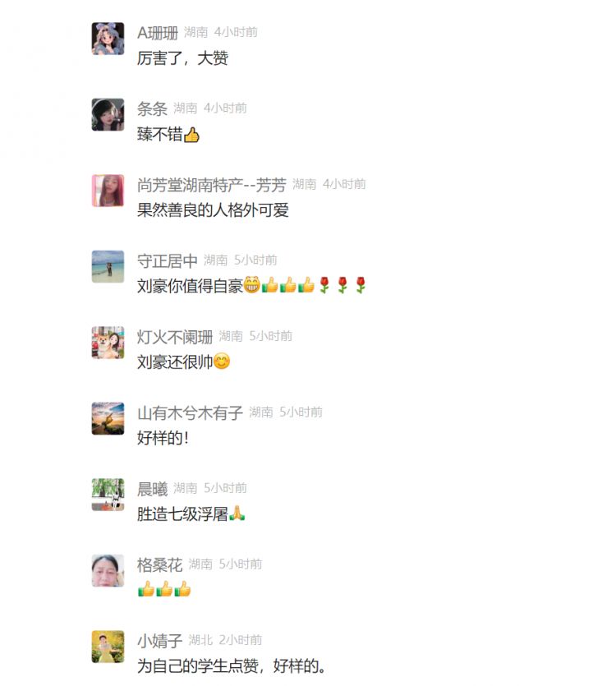Open 晨曦's avatar thumbnail
Viewport: 616px width, 686px height.
pyautogui.click(x=108, y=495)
